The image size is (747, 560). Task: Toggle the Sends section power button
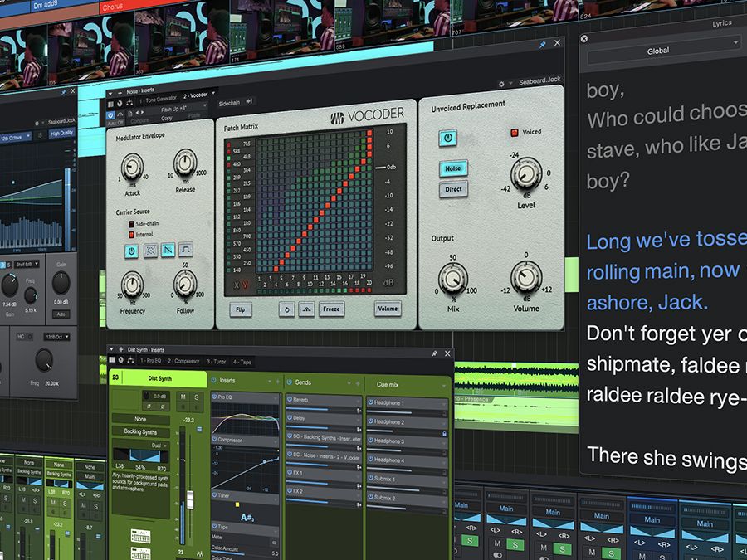[x=289, y=382]
